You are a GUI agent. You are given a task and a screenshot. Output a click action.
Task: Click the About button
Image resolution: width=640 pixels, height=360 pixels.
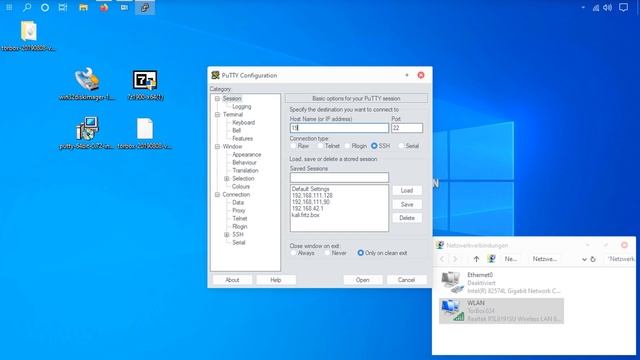[x=232, y=280]
